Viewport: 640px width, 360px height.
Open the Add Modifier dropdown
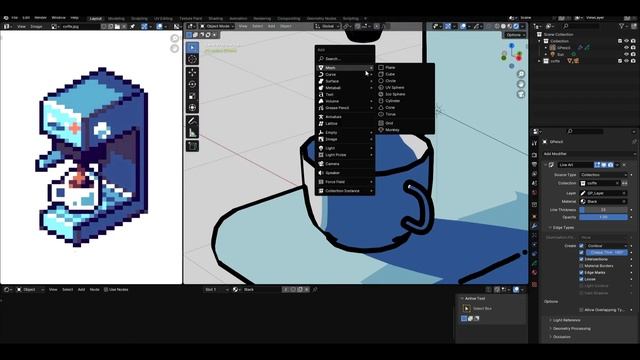589,154
